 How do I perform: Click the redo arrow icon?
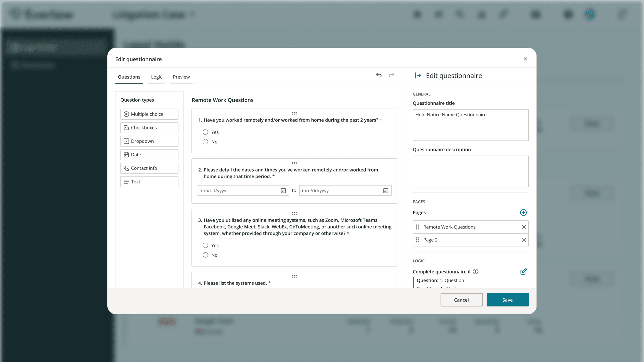tap(391, 75)
